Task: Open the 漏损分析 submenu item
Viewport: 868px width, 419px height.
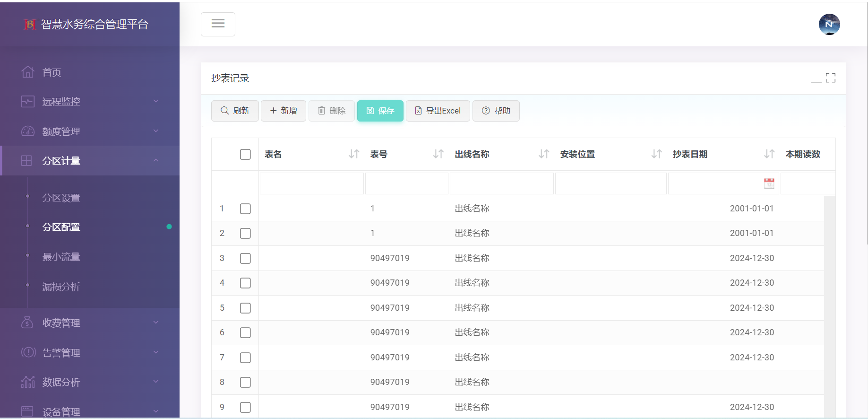Action: click(x=61, y=287)
